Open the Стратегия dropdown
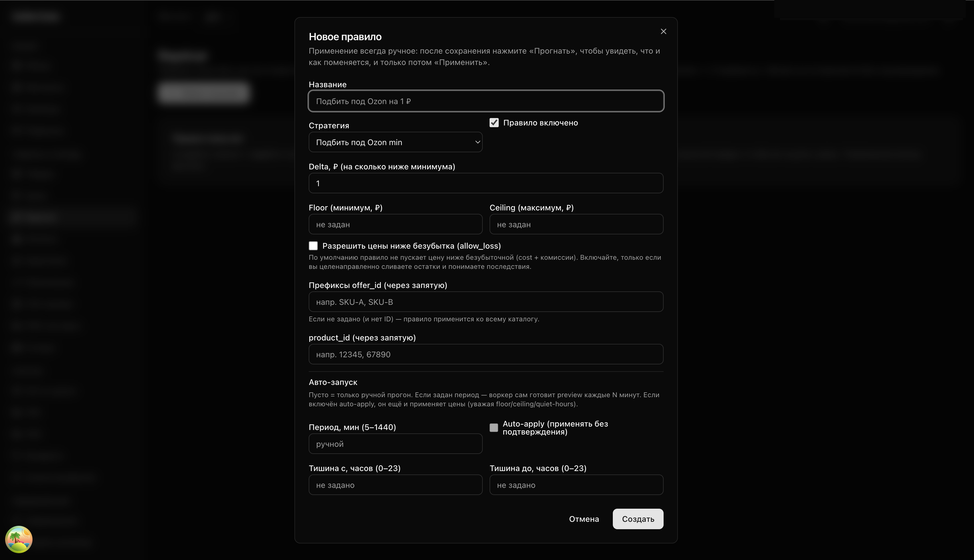This screenshot has height=560, width=974. [395, 142]
